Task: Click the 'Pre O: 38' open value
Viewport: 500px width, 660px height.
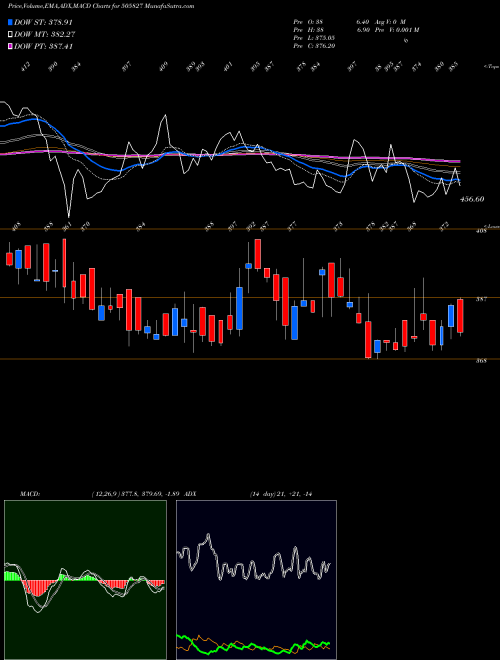Action: (x=308, y=22)
